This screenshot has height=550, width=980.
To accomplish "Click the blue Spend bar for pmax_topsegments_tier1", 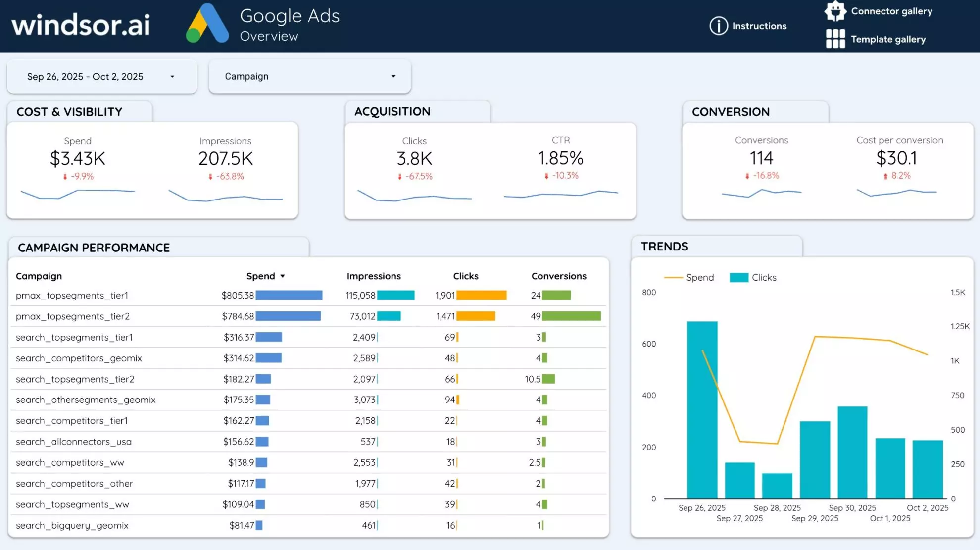I will click(x=290, y=295).
